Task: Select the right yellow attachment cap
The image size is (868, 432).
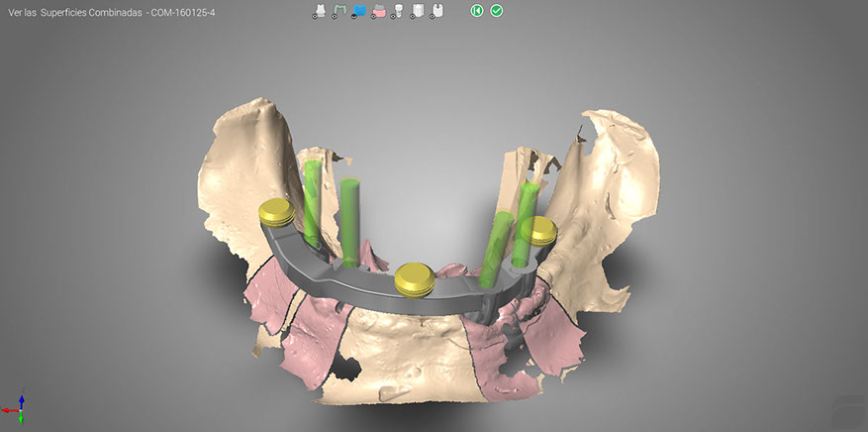Action: 540,230
